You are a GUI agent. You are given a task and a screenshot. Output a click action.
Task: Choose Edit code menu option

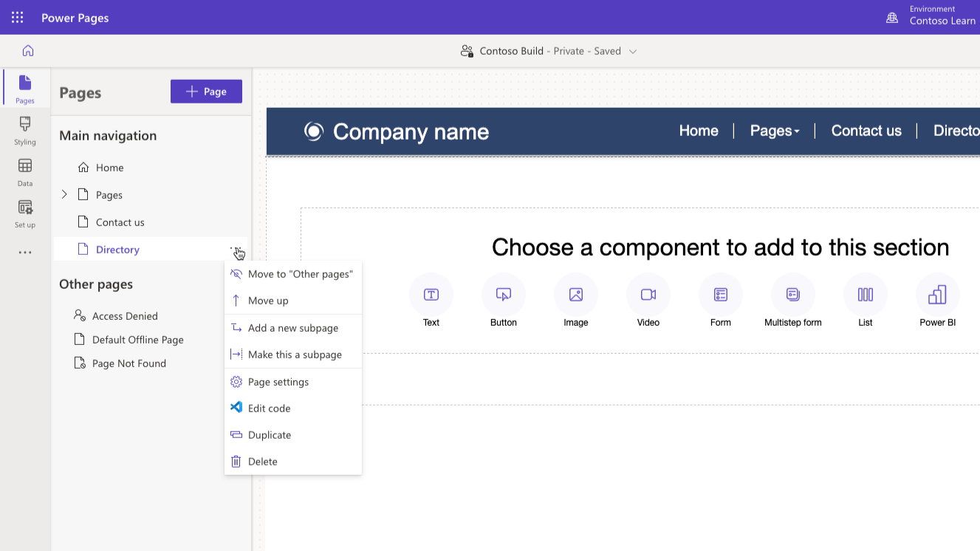293,408
